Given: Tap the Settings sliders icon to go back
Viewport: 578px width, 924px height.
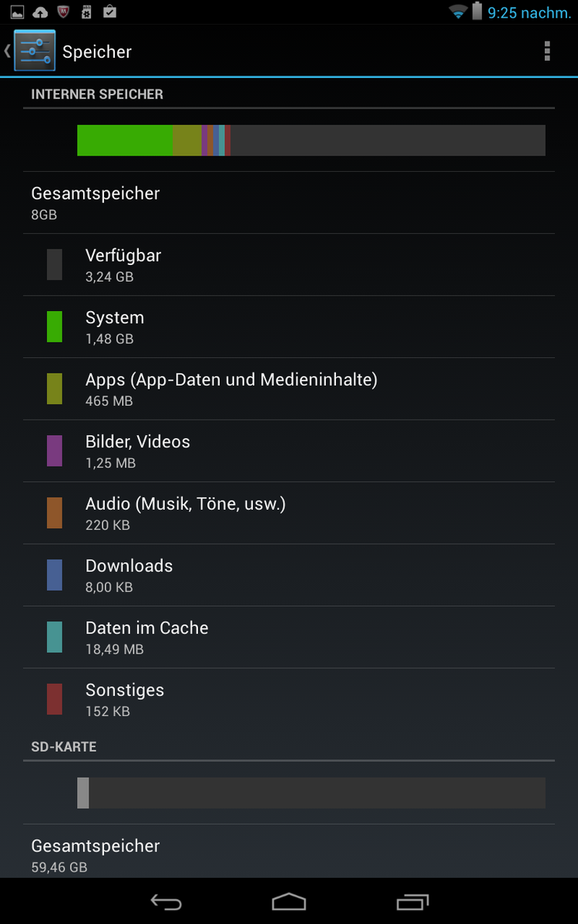Looking at the screenshot, I should tap(35, 52).
